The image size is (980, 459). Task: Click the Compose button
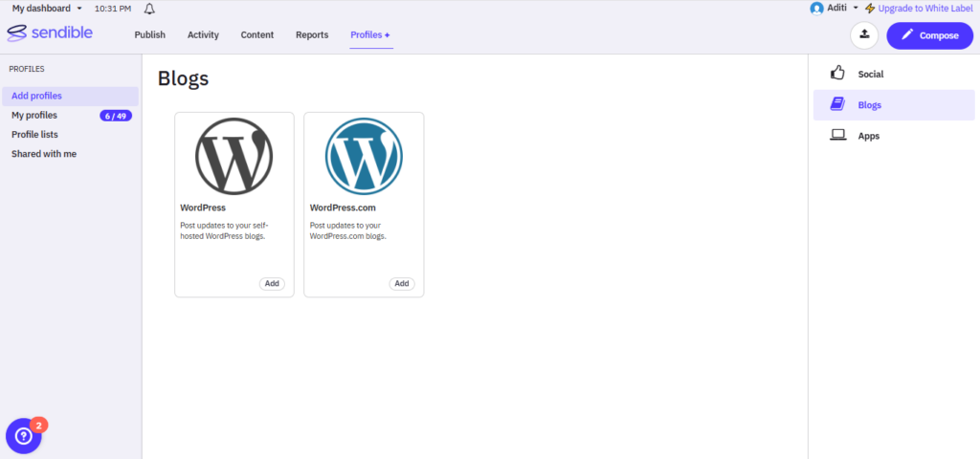[x=929, y=35]
